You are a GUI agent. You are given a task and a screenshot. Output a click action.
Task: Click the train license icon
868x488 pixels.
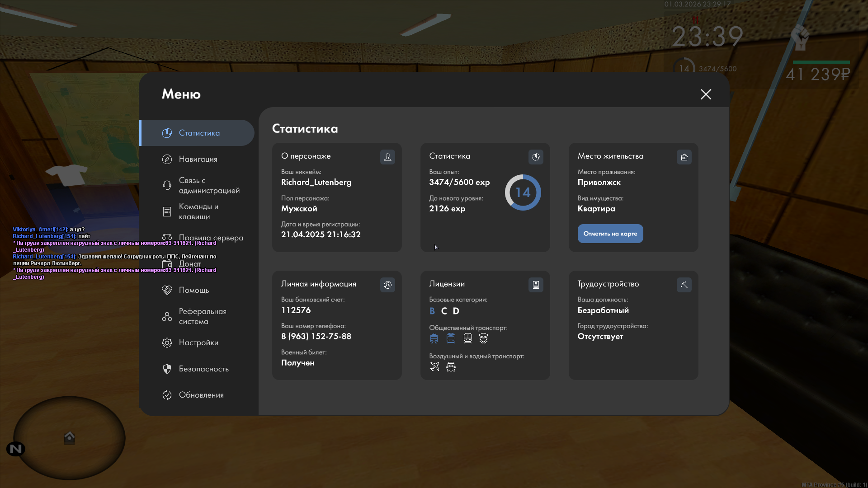(x=468, y=338)
